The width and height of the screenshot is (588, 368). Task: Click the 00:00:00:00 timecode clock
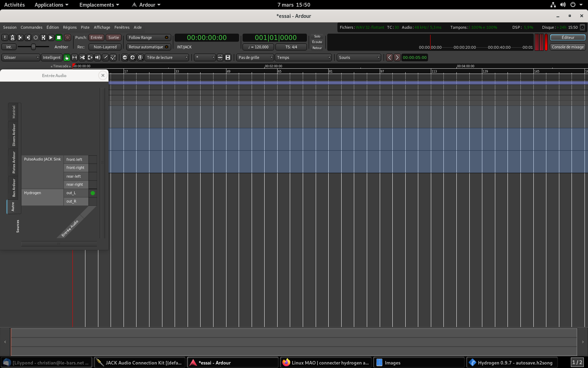(207, 38)
